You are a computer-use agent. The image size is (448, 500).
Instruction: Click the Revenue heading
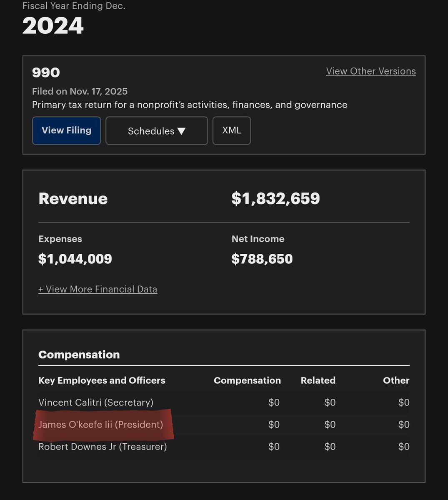click(73, 199)
